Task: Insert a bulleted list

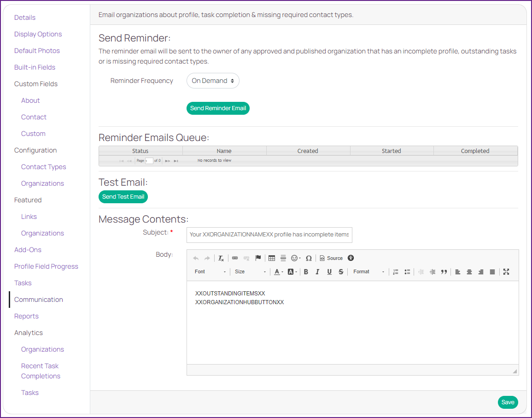Action: tap(407, 272)
